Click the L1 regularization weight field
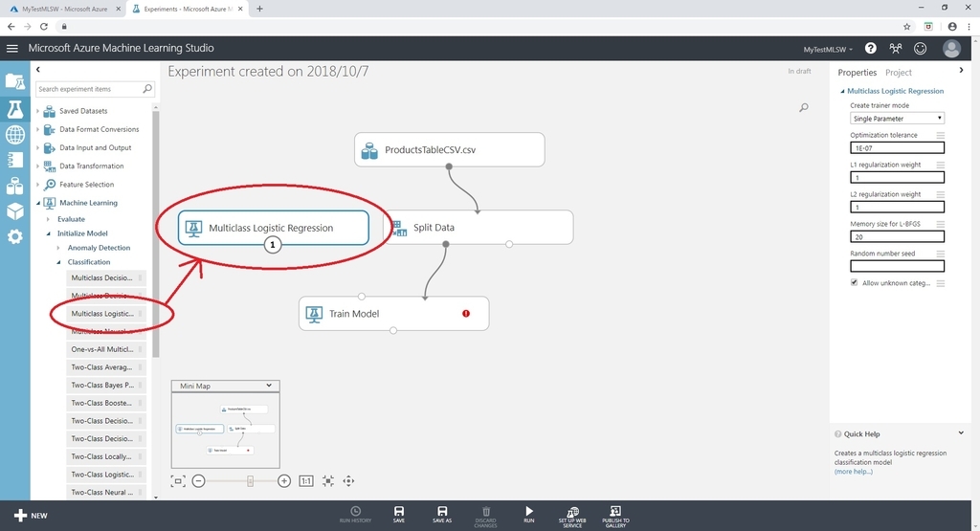This screenshot has width=980, height=531. point(897,177)
